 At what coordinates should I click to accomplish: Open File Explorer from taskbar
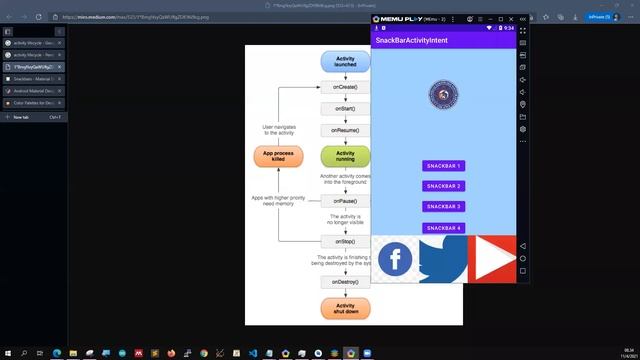[x=73, y=353]
